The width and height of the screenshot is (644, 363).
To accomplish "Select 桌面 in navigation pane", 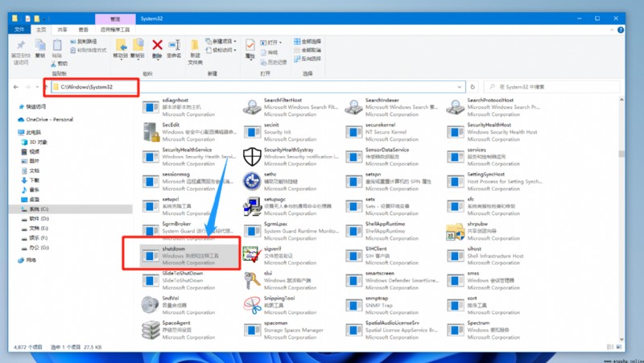I will click(34, 199).
